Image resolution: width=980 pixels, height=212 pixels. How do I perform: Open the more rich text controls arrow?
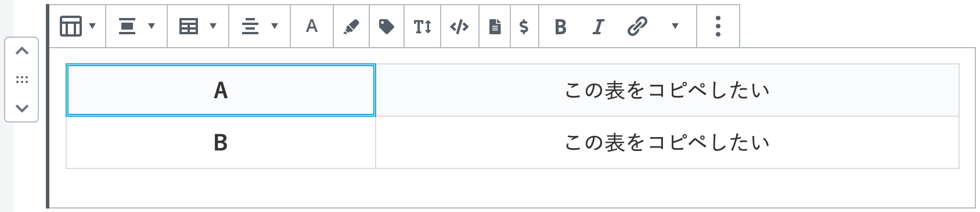click(x=675, y=26)
